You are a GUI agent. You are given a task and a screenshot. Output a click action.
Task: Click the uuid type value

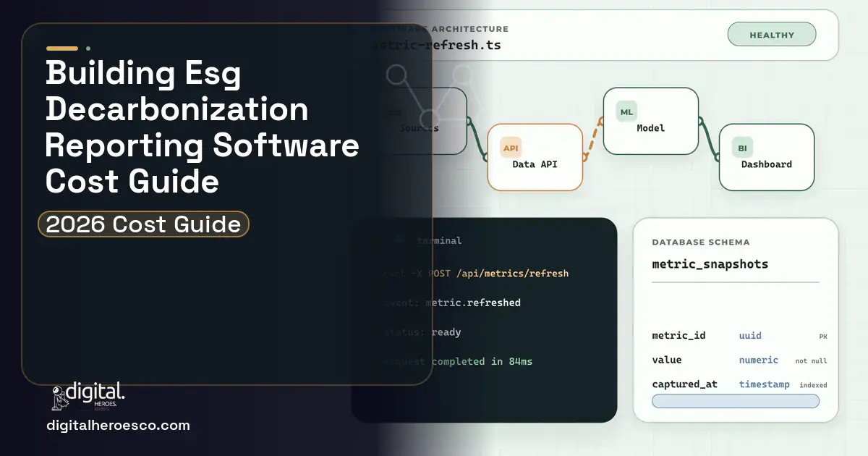pos(750,336)
